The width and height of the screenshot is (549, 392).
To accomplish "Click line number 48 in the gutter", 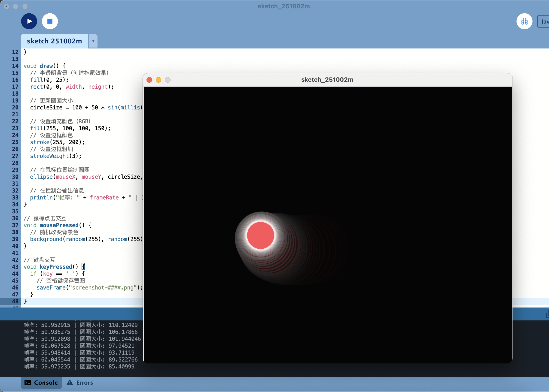I will click(15, 301).
